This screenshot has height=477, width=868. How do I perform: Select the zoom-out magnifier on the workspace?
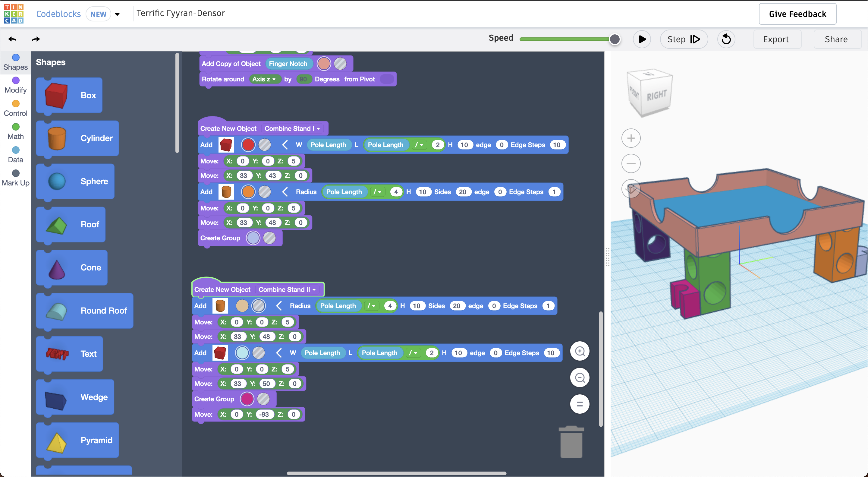(580, 377)
